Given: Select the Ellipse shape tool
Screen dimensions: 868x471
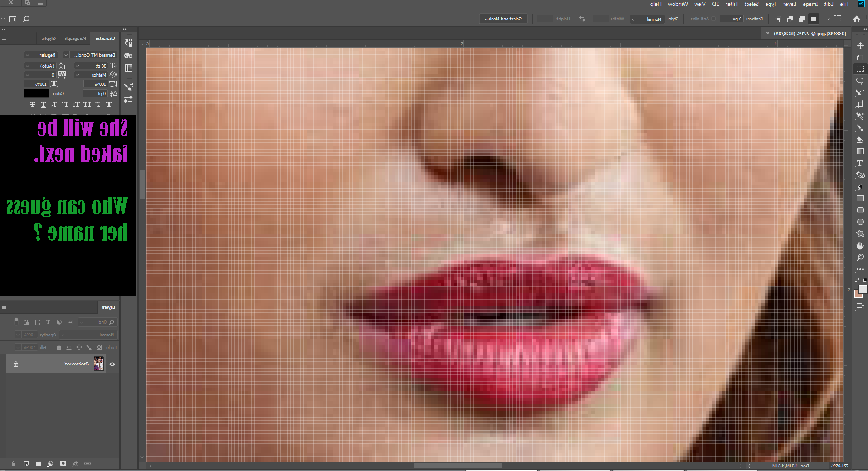Looking at the screenshot, I should pos(860,222).
